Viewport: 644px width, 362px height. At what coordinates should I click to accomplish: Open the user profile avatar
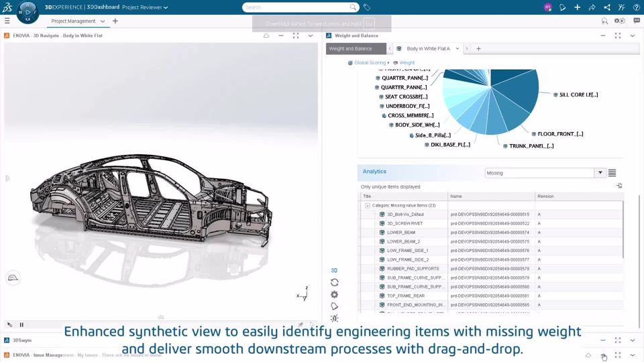[547, 7]
